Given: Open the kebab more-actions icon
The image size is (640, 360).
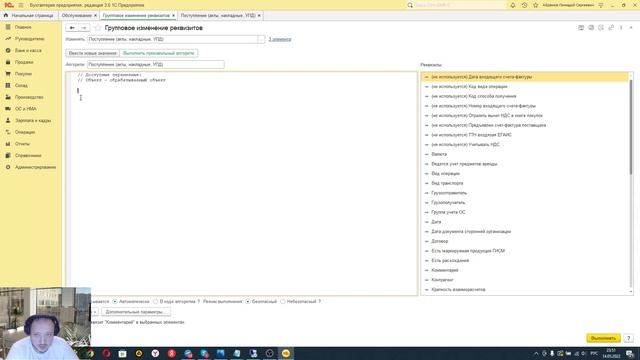Looking at the screenshot, I should [621, 28].
